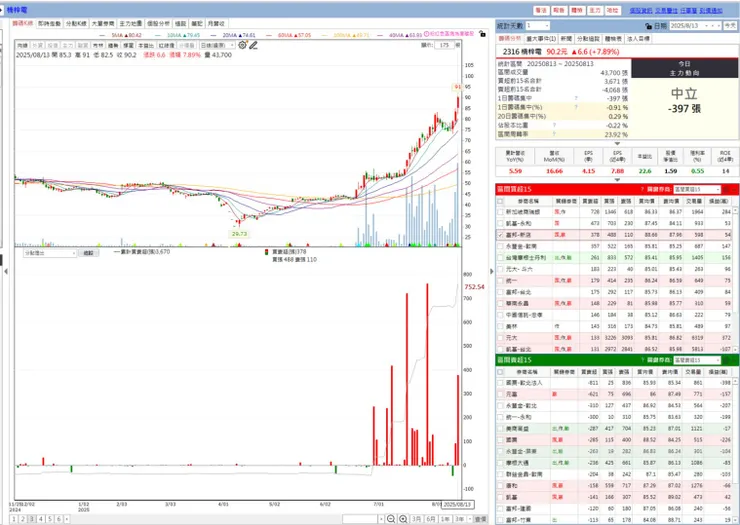The width and height of the screenshot is (740, 525).
Task: Tick the checkbox for the 摩根大通 row in the sell table
Action: click(500, 463)
